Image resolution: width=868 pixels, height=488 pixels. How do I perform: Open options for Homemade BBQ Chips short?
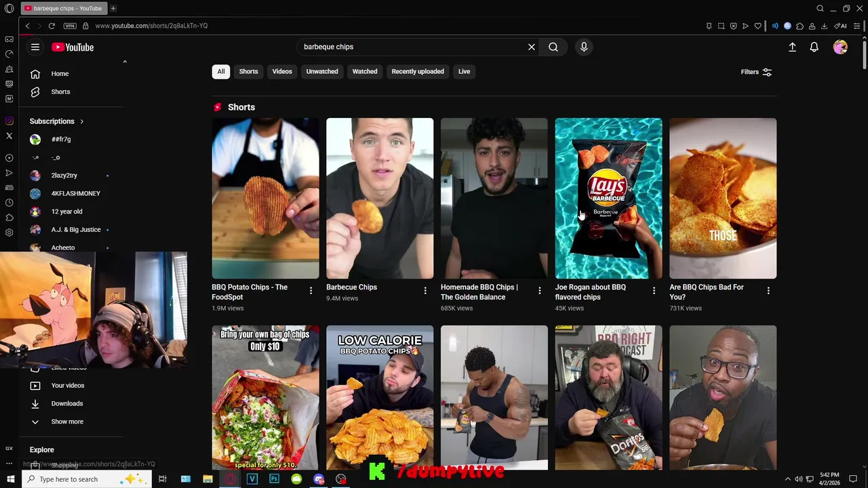[540, 291]
